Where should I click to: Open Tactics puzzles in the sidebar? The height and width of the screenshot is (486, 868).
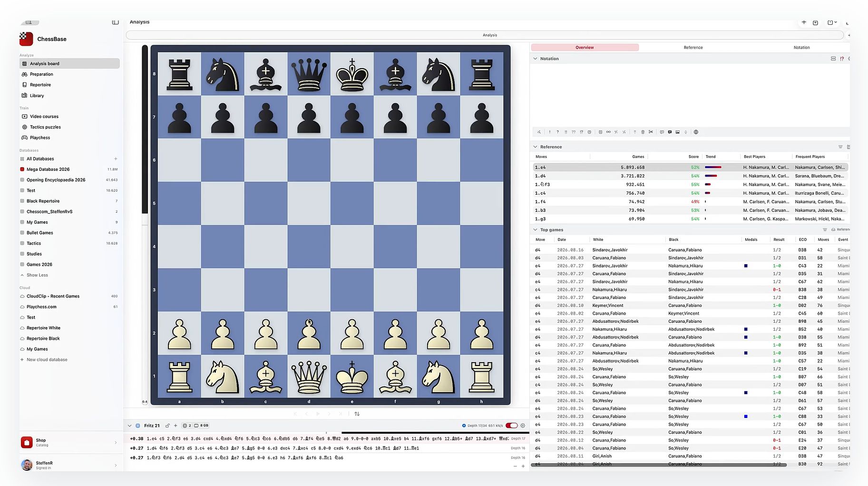(x=45, y=127)
